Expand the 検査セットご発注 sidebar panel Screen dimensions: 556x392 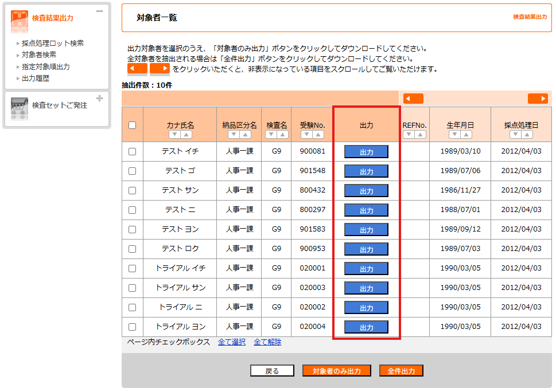(100, 99)
